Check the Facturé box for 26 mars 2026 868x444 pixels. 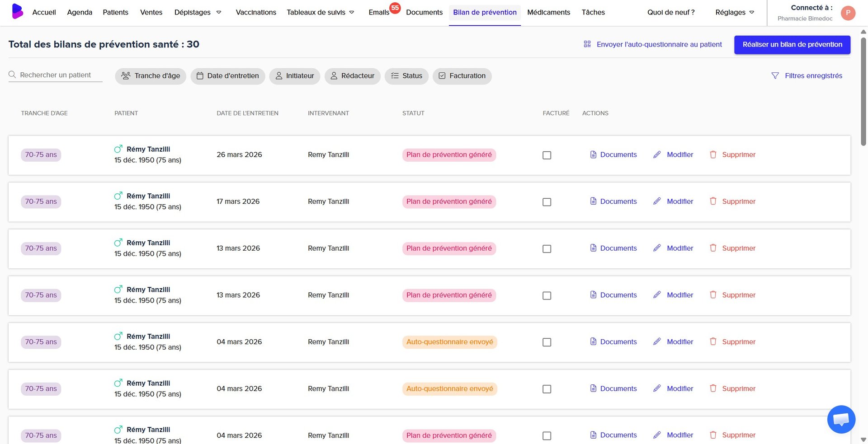pyautogui.click(x=547, y=155)
